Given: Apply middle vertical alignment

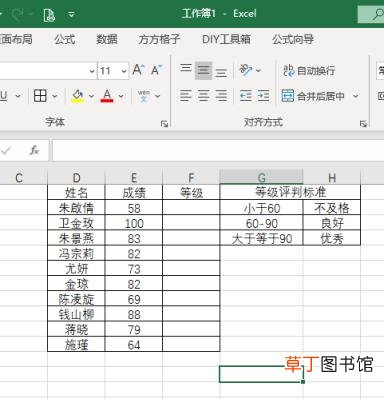Looking at the screenshot, I should [x=203, y=70].
